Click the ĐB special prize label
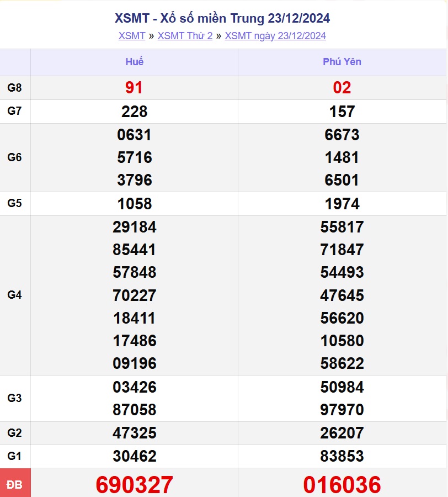 [x=15, y=485]
